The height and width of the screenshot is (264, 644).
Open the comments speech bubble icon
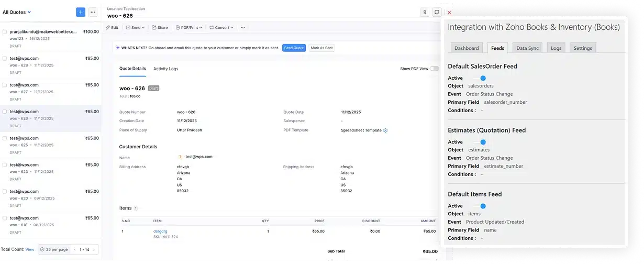coord(437,12)
